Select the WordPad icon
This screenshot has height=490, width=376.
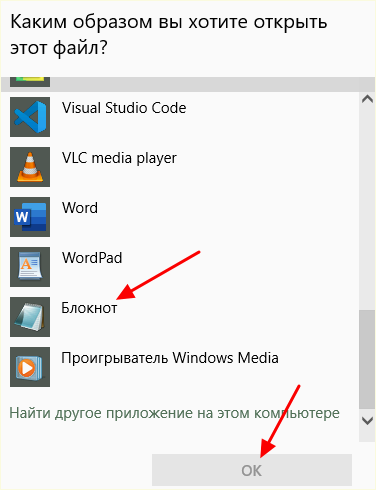pyautogui.click(x=30, y=267)
